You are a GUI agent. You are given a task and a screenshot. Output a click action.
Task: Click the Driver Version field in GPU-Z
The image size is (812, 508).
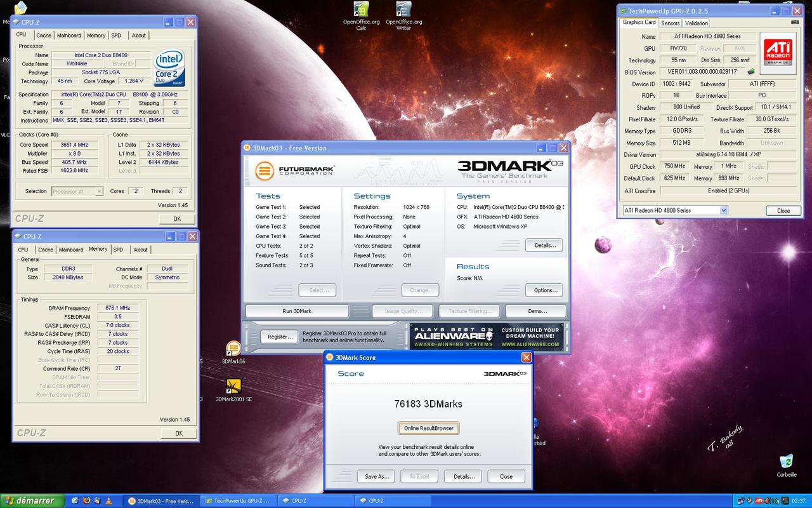pos(728,154)
